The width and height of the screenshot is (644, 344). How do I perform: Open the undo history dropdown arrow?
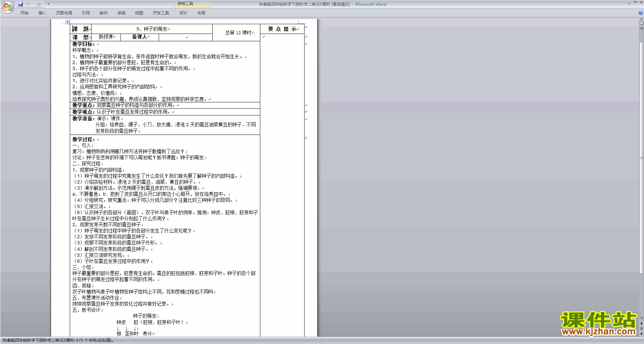click(33, 4)
